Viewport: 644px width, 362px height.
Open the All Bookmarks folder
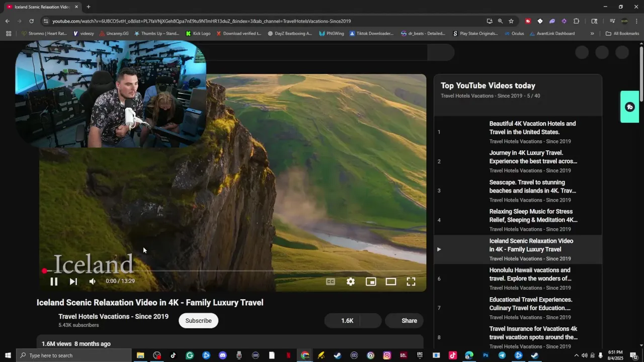click(622, 34)
